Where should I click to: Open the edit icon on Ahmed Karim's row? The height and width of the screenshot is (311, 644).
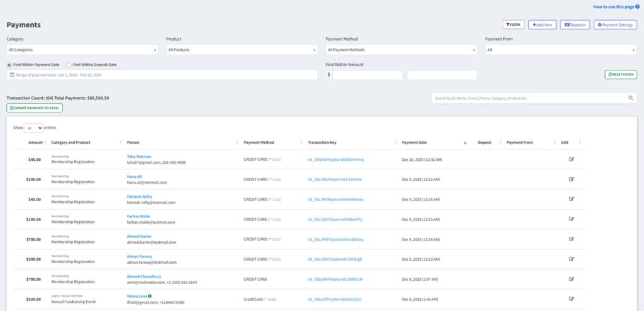[571, 239]
